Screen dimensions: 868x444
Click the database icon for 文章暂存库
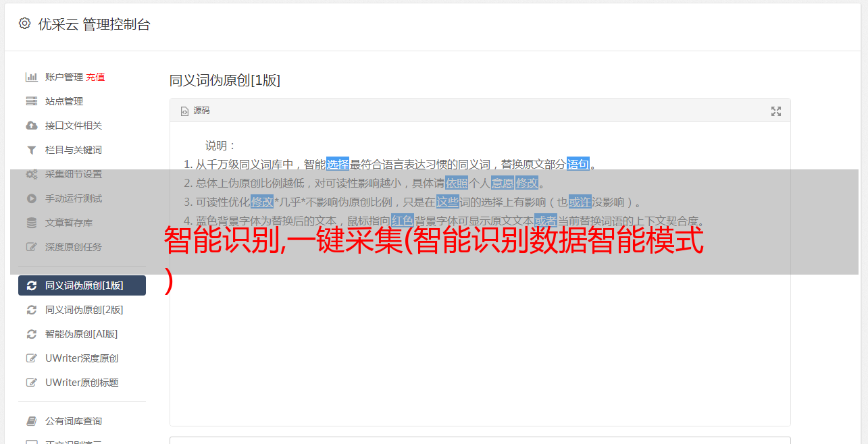coord(31,223)
